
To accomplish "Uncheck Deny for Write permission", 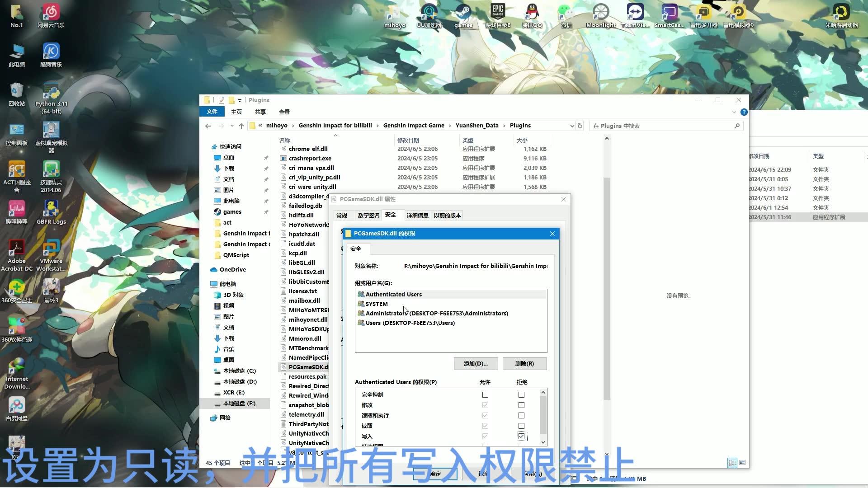I will click(x=521, y=436).
